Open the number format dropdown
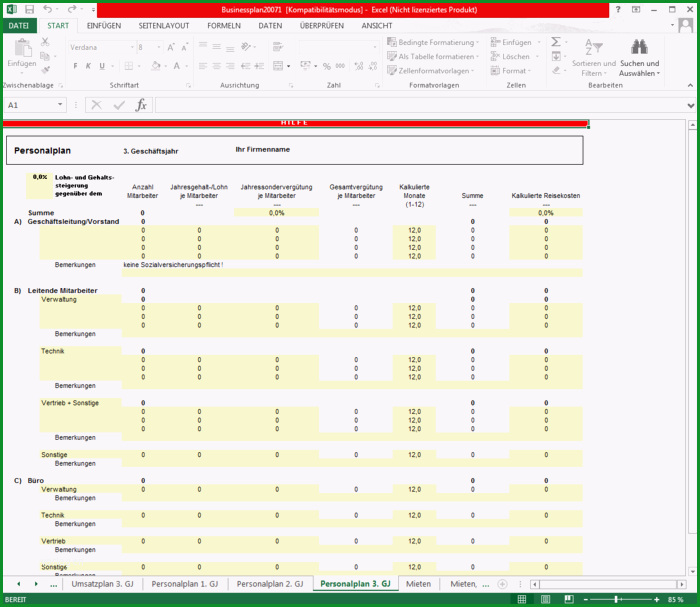700x607 pixels. click(x=375, y=47)
